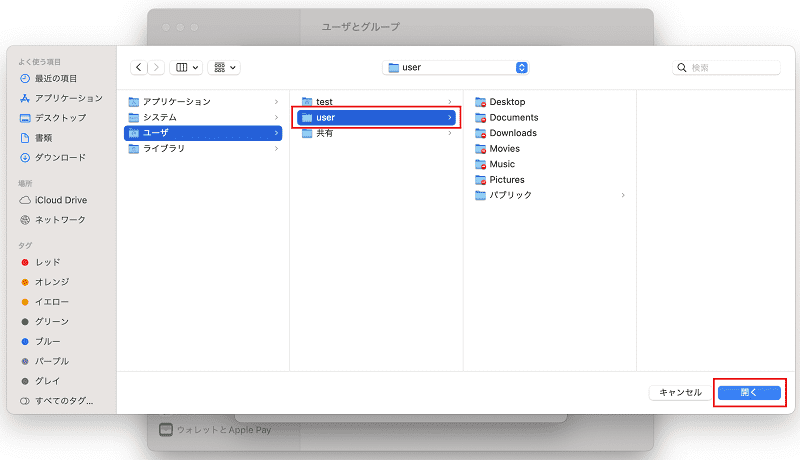Open Network in the sidebar (ネットワーク)

53,220
